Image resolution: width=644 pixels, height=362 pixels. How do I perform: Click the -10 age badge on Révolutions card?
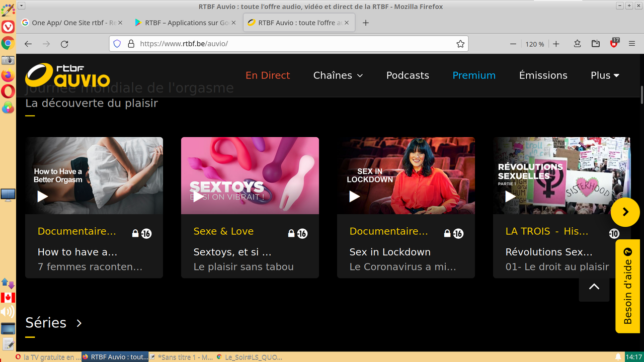coord(614,233)
